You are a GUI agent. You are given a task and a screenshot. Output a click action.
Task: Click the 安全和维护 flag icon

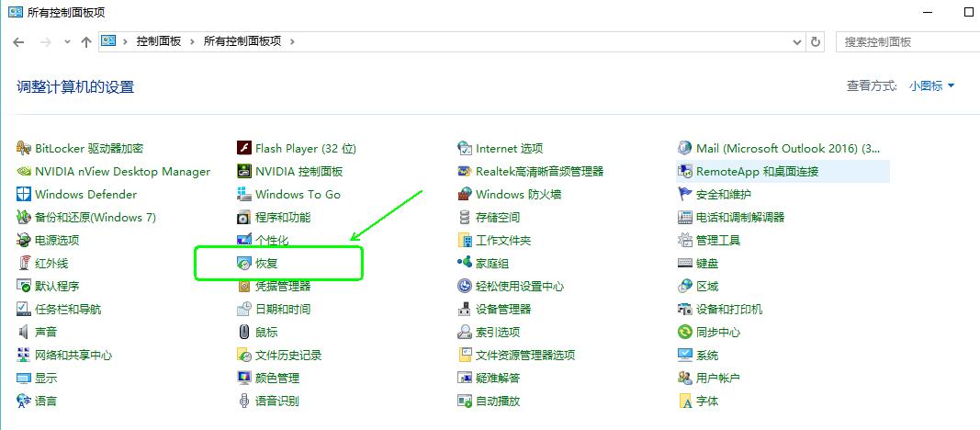(685, 195)
